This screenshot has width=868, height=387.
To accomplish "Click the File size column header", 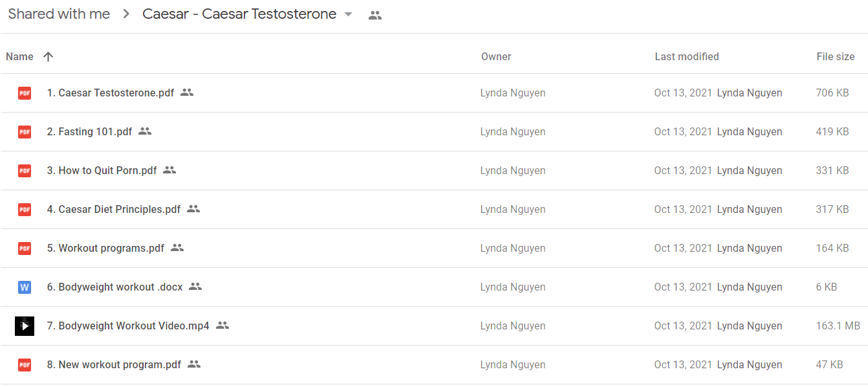I will pyautogui.click(x=836, y=56).
